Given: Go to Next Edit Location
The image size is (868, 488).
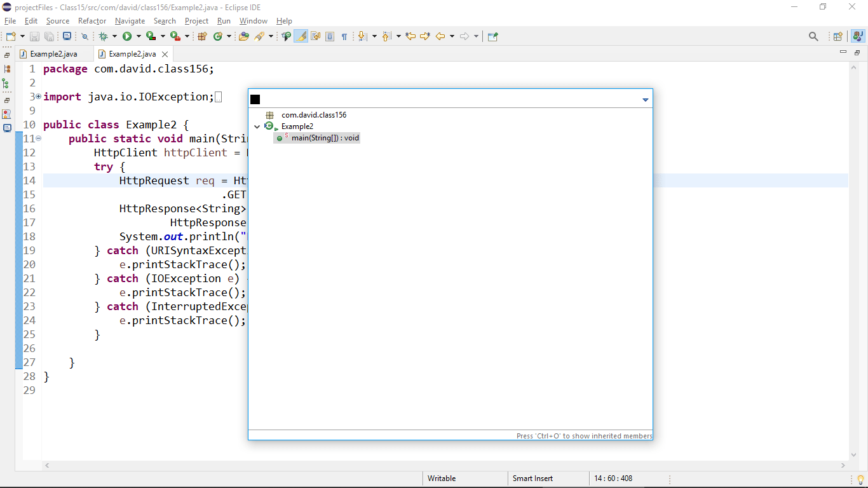Looking at the screenshot, I should pos(425,36).
